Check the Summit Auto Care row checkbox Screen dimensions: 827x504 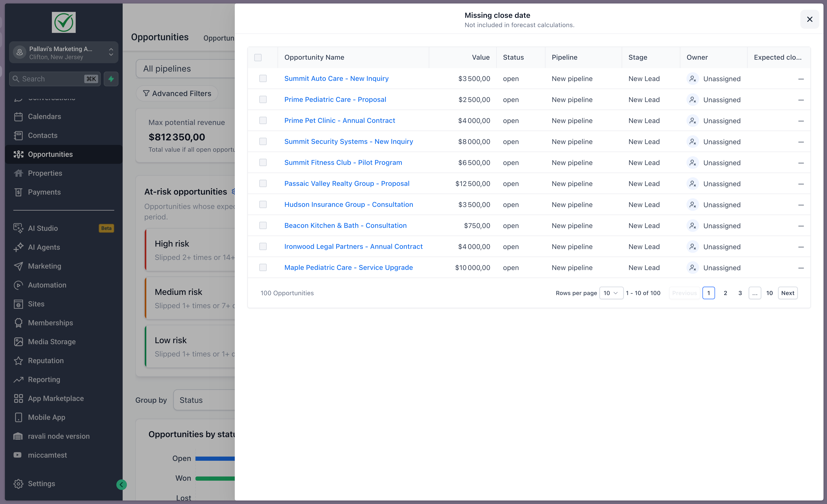pyautogui.click(x=263, y=78)
